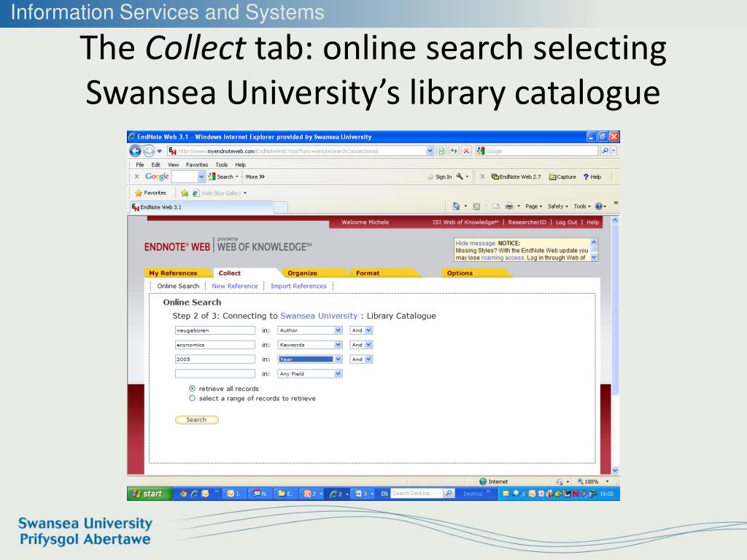The width and height of the screenshot is (747, 560).
Task: Switch to the Organize tab
Action: click(x=302, y=273)
